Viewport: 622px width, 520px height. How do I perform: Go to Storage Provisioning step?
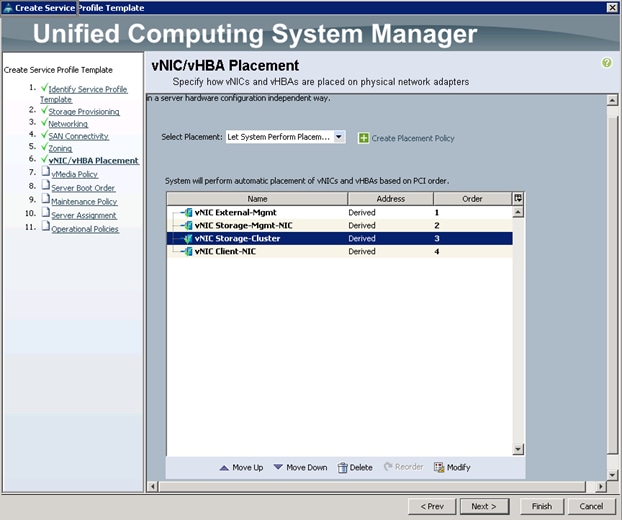84,112
